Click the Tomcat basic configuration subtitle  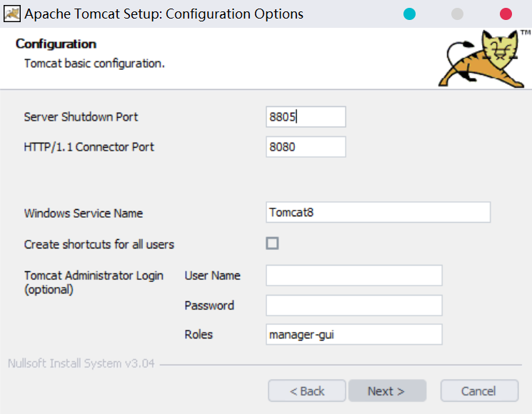click(94, 64)
